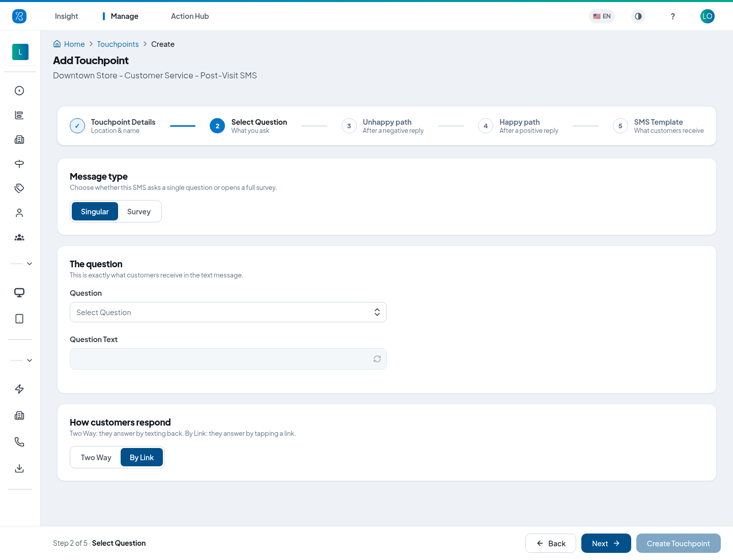Click the 'Step 2 of 5' footer text

click(x=70, y=543)
